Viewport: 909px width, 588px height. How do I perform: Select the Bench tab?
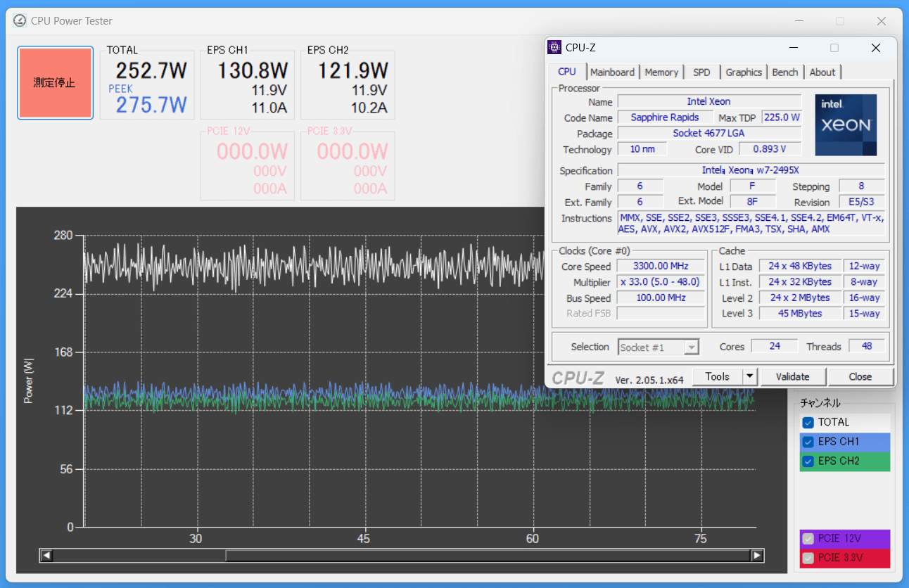pos(785,72)
